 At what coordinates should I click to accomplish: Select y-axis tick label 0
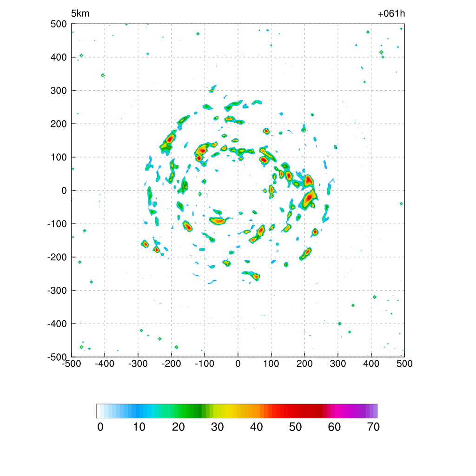pos(64,191)
